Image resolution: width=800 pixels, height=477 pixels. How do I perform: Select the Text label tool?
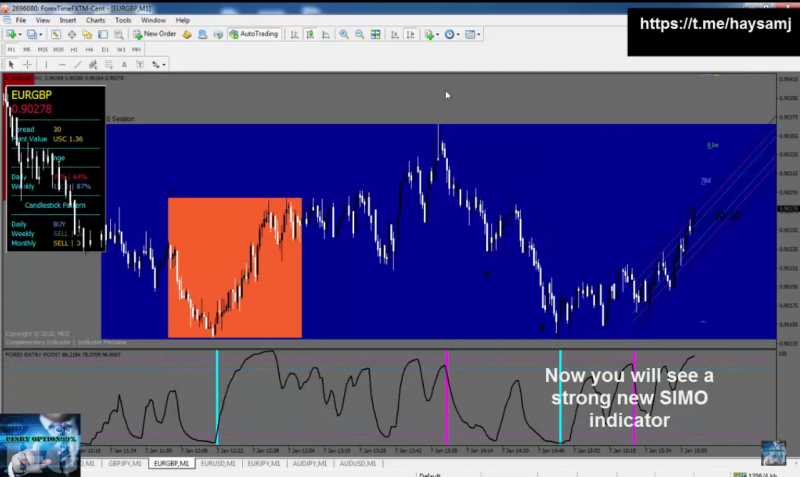pyautogui.click(x=124, y=64)
